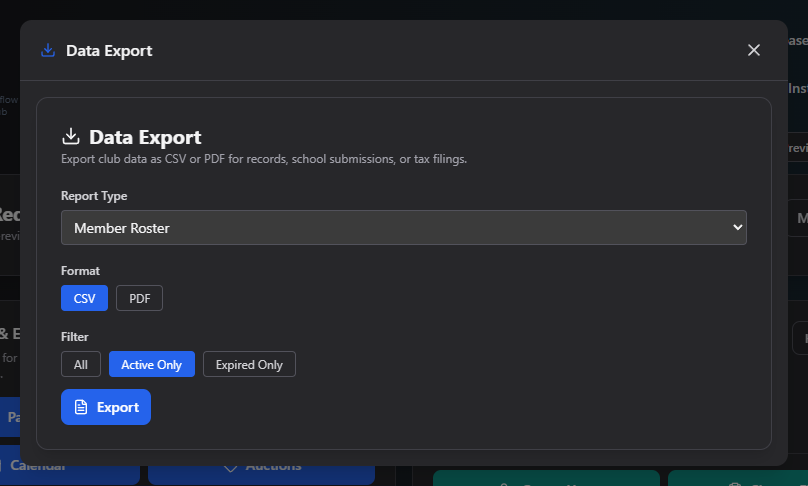Click the large Data Export heading
The image size is (808, 486).
coord(145,137)
